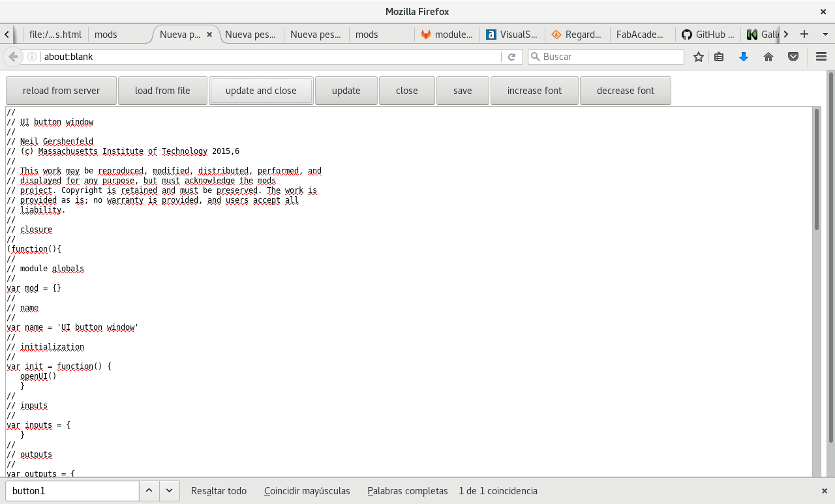Viewport: 835px width, 504px height.
Task: Reload the current page
Action: tap(512, 57)
